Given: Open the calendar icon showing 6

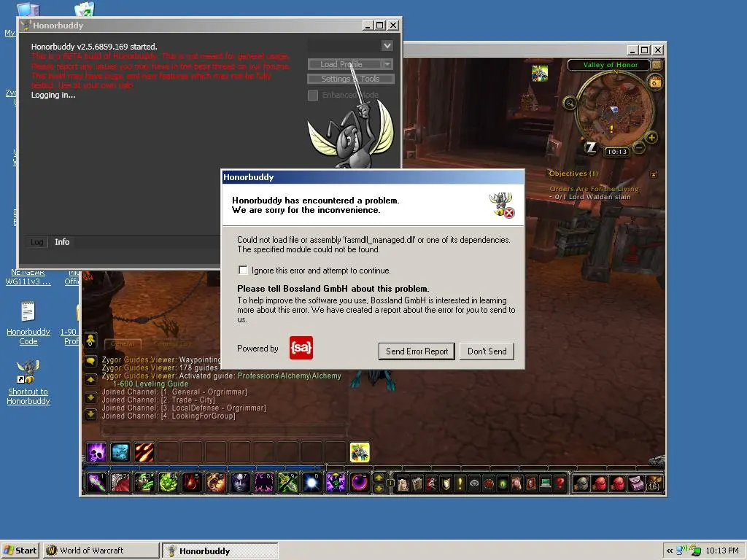Looking at the screenshot, I should (654, 82).
